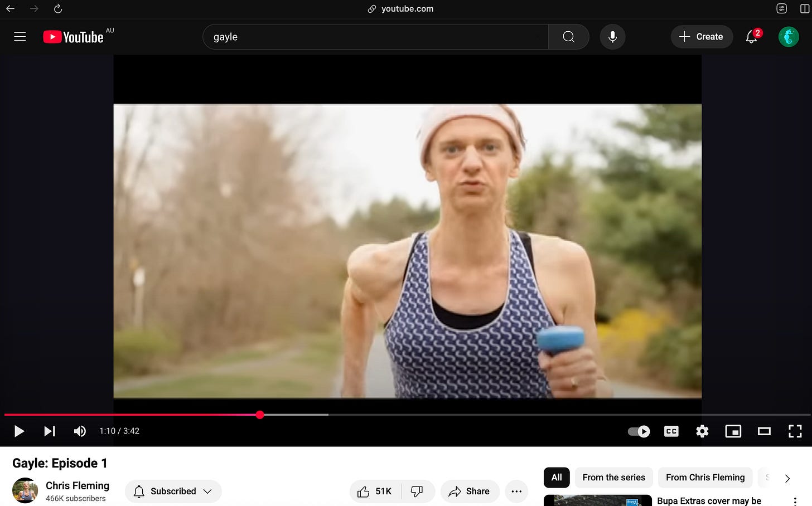
Task: Dislike the video with thumbs down
Action: pyautogui.click(x=417, y=491)
